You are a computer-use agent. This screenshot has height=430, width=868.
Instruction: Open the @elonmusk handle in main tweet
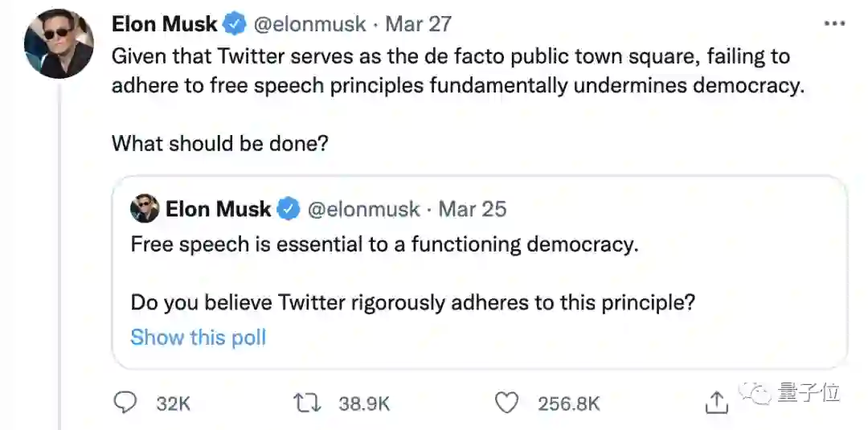pos(309,24)
